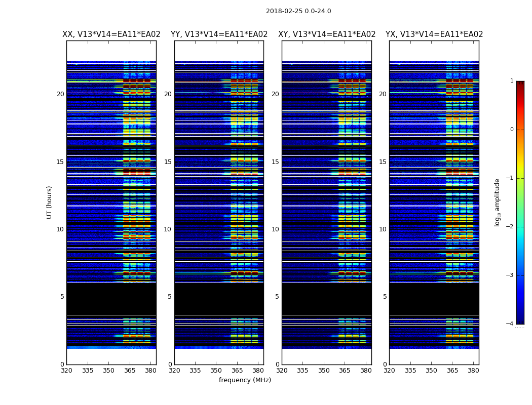The height and width of the screenshot is (405, 532).
Task: Click the 10 hour tick of XX panel
Action: coord(60,229)
